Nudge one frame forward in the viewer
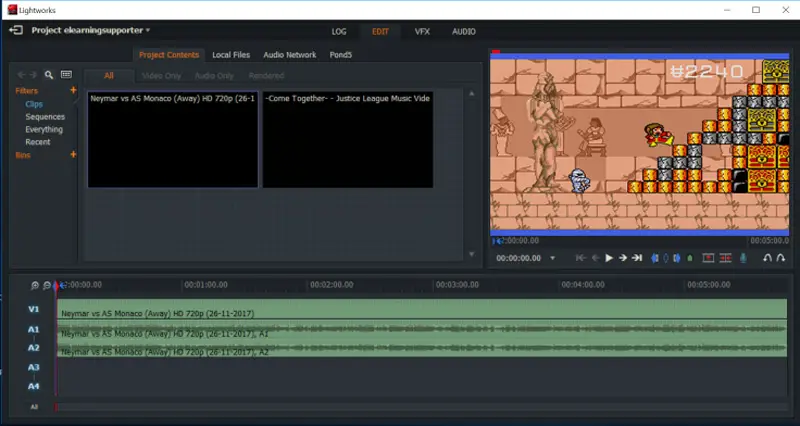Screen dimensions: 800x426 pyautogui.click(x=622, y=258)
